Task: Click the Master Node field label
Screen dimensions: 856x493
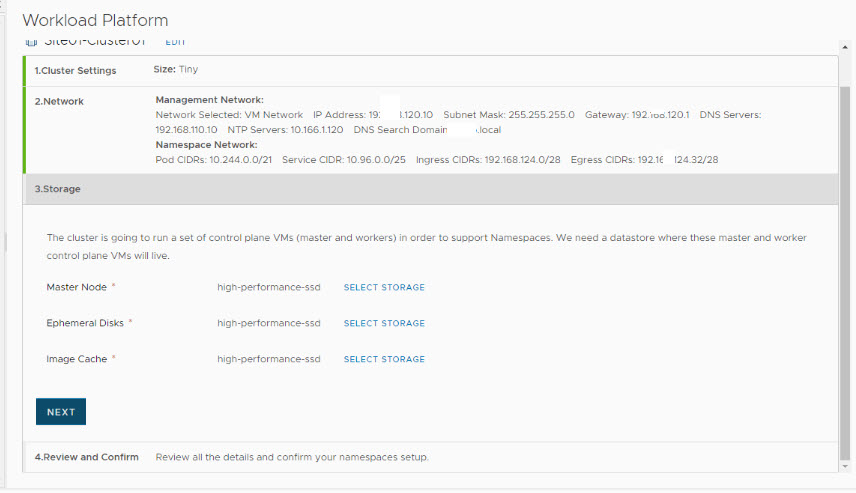Action: click(x=76, y=288)
